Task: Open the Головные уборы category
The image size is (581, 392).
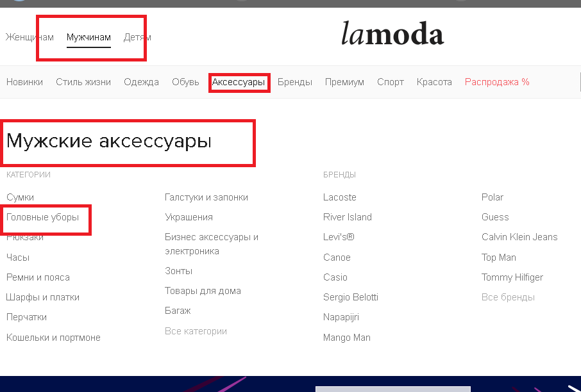Action: [42, 217]
